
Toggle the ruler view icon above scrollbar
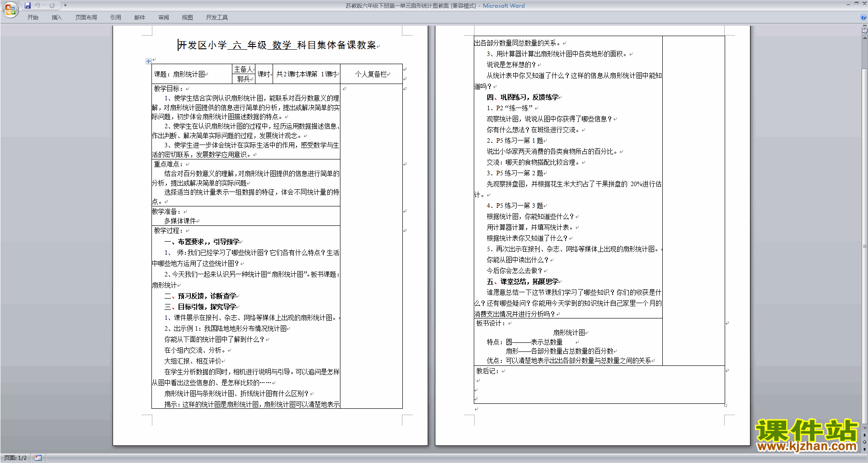coord(865,31)
